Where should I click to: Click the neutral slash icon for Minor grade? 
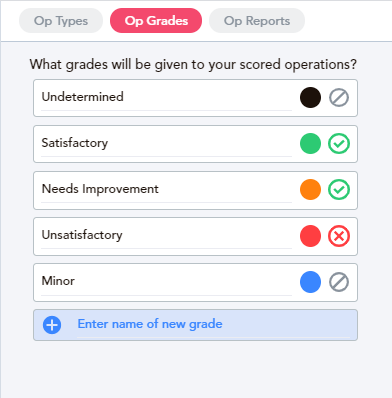339,282
